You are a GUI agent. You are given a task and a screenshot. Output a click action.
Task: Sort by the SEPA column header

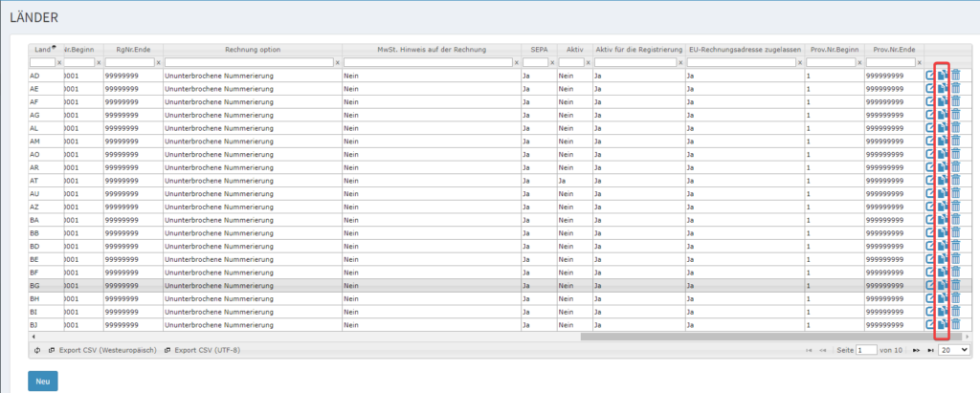[539, 49]
